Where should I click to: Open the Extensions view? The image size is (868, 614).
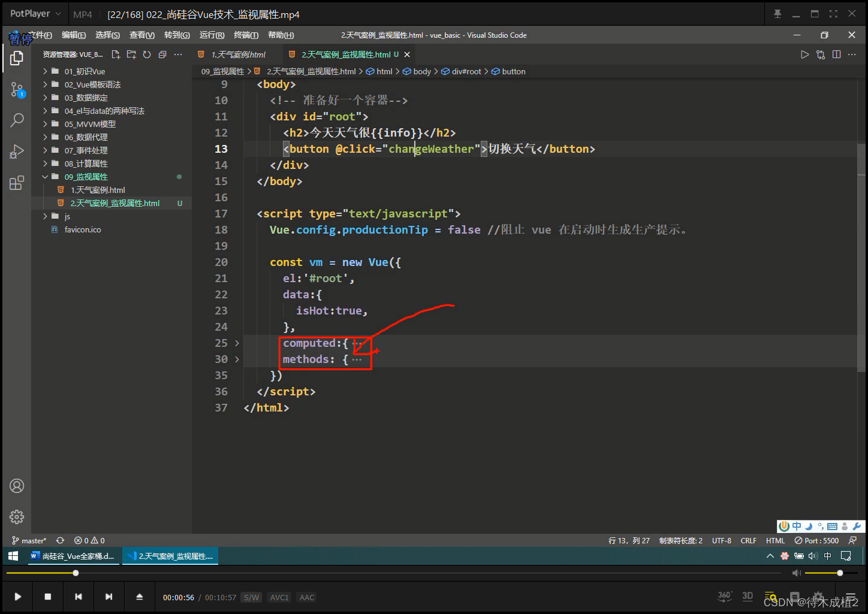click(x=17, y=183)
